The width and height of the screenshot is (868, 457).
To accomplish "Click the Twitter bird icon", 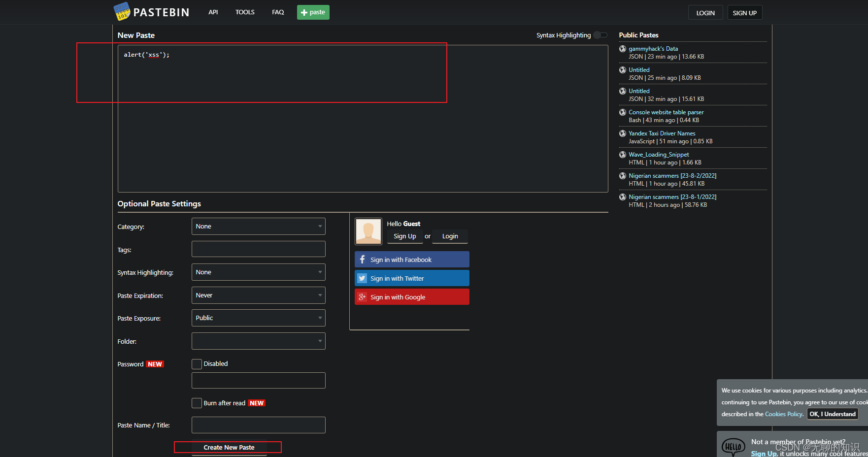I will [362, 278].
